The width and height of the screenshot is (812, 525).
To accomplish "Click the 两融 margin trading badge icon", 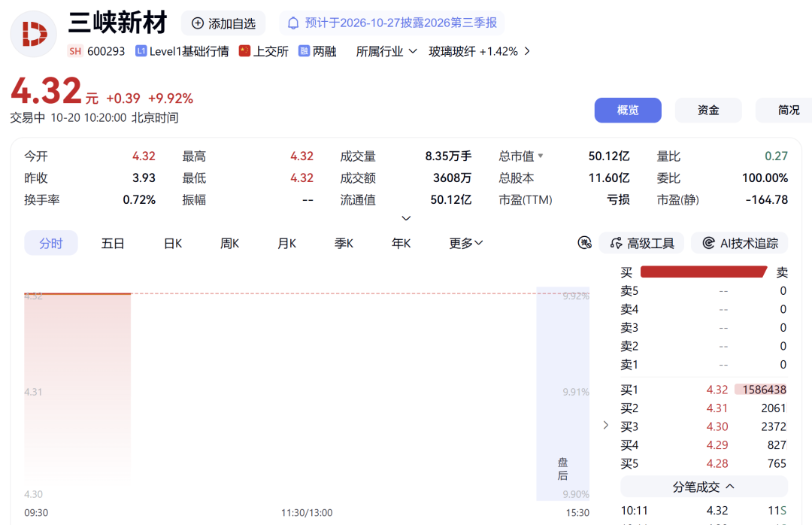I will 304,51.
